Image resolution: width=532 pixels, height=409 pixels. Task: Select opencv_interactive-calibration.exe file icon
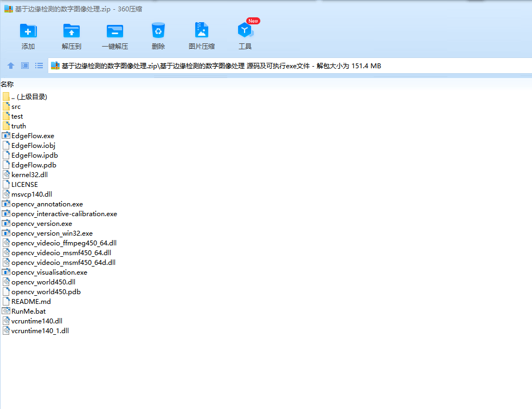click(x=6, y=214)
